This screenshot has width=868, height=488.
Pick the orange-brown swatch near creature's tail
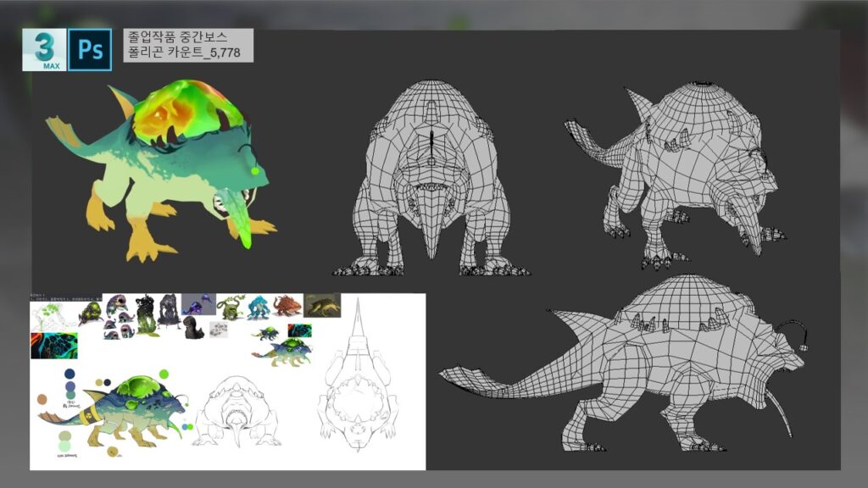pos(42,398)
